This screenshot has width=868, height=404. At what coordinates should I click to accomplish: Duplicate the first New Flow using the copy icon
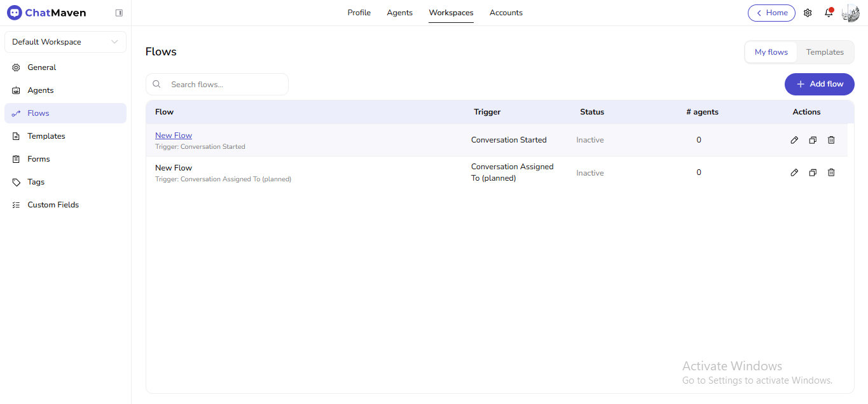click(x=813, y=139)
